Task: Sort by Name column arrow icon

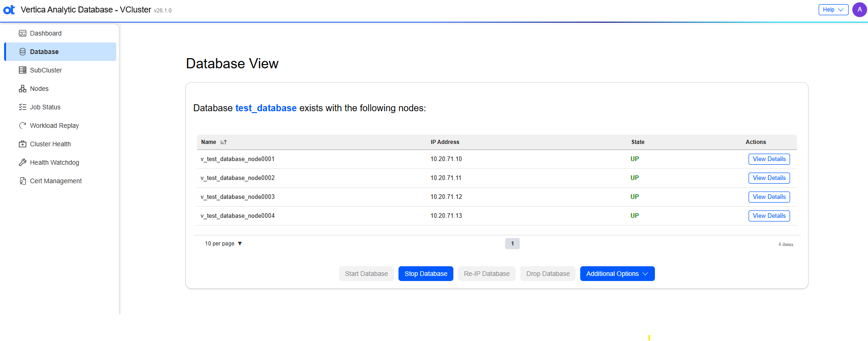Action: tap(224, 142)
